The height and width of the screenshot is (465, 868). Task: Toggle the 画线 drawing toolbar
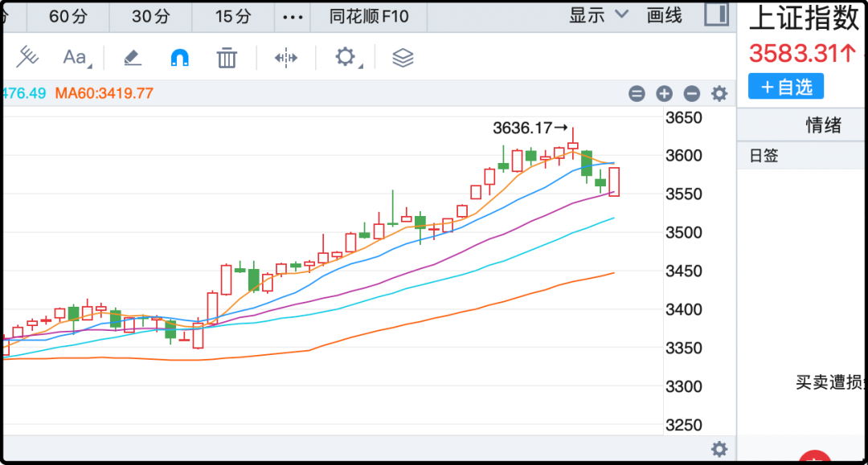click(664, 15)
